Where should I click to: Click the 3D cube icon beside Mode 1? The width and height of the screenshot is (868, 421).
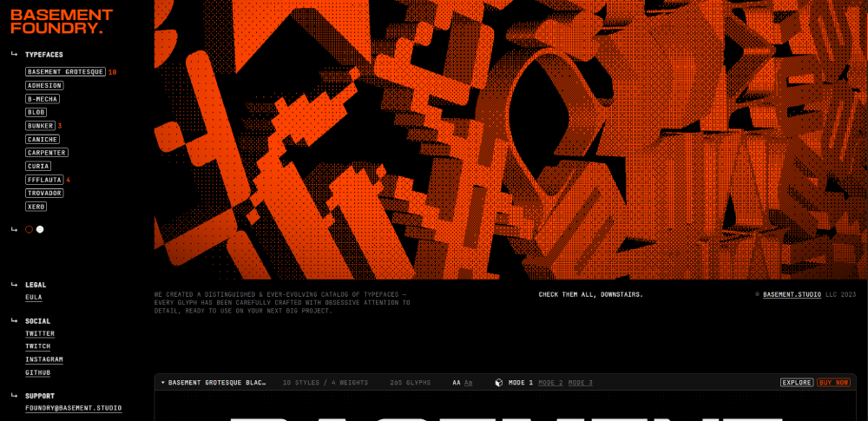pos(498,382)
